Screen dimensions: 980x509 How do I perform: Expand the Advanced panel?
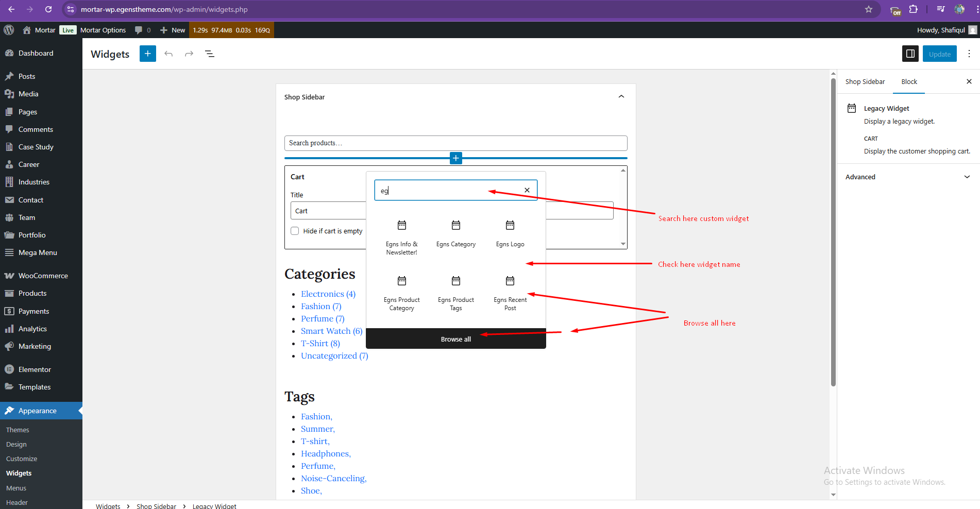point(908,177)
